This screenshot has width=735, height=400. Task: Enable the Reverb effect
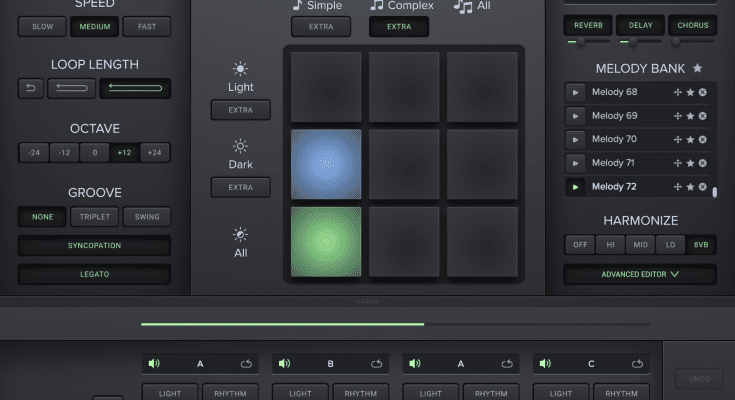pos(587,25)
